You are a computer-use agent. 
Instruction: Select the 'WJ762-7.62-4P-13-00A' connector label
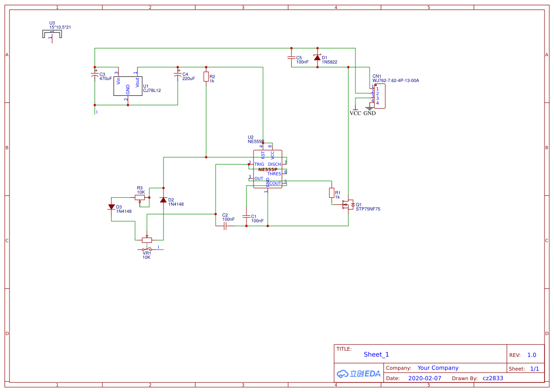tap(396, 81)
